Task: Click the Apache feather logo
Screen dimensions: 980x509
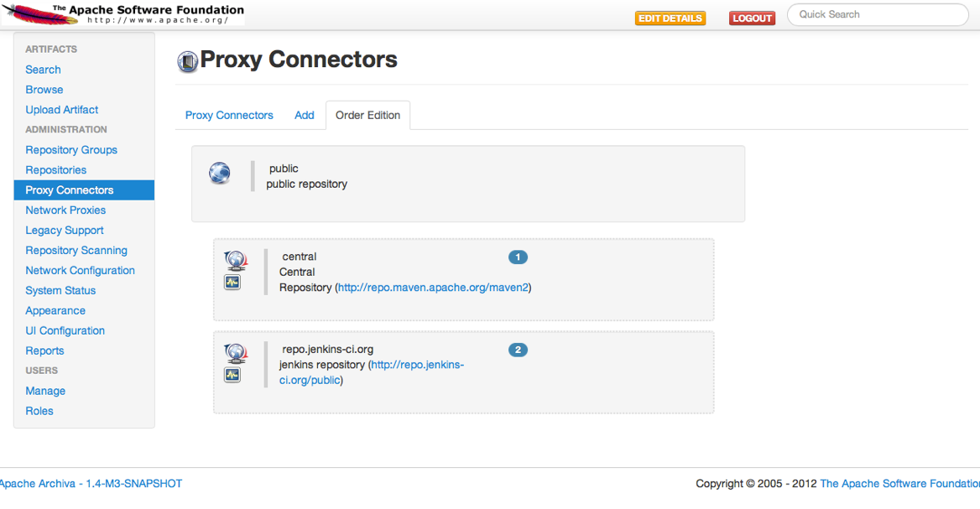Action: click(25, 14)
